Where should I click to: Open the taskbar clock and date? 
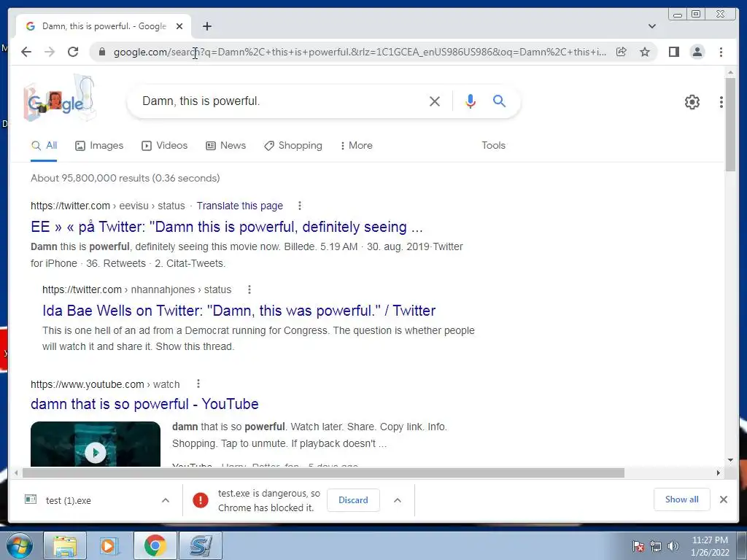point(710,546)
